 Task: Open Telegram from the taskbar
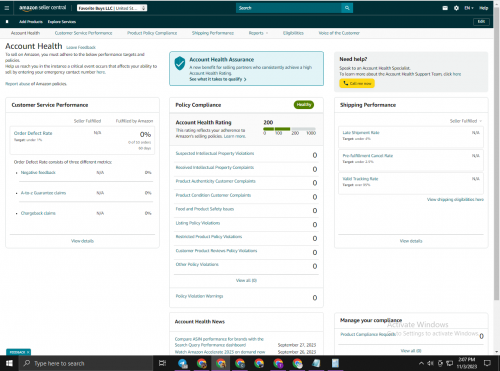183,363
